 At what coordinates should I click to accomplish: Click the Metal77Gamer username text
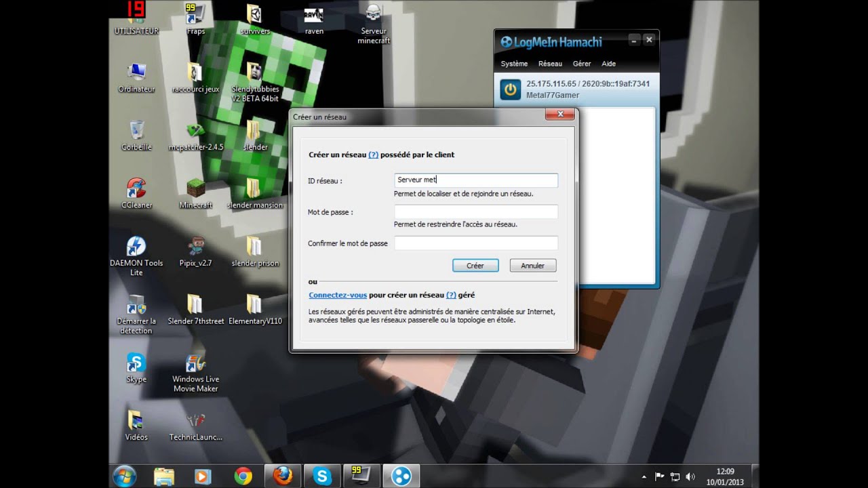coord(553,96)
